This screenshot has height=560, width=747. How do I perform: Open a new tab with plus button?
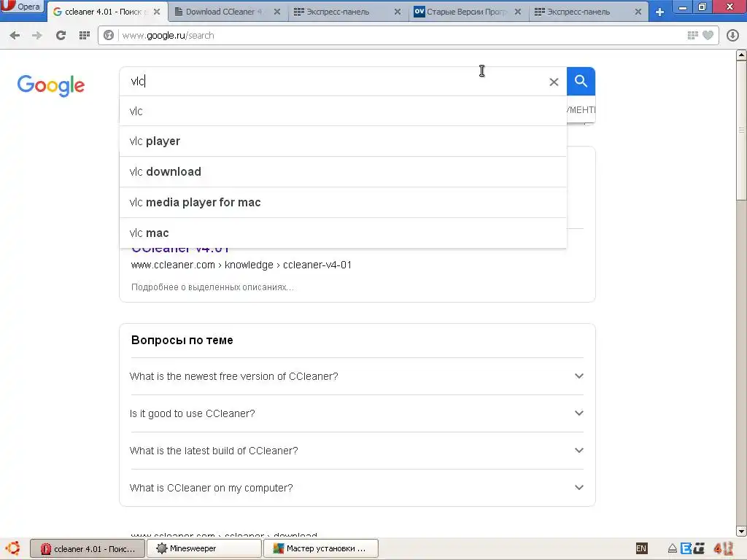659,12
